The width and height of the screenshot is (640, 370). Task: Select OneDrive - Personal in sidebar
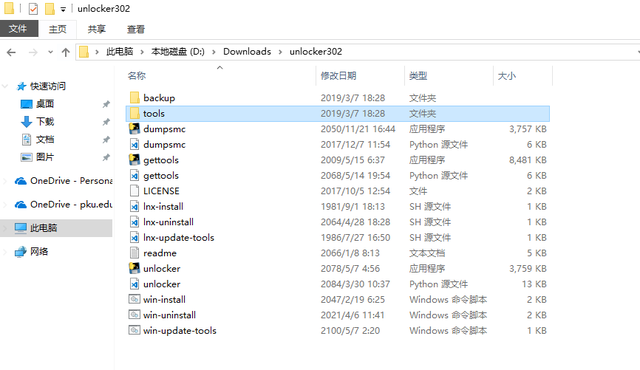point(64,181)
